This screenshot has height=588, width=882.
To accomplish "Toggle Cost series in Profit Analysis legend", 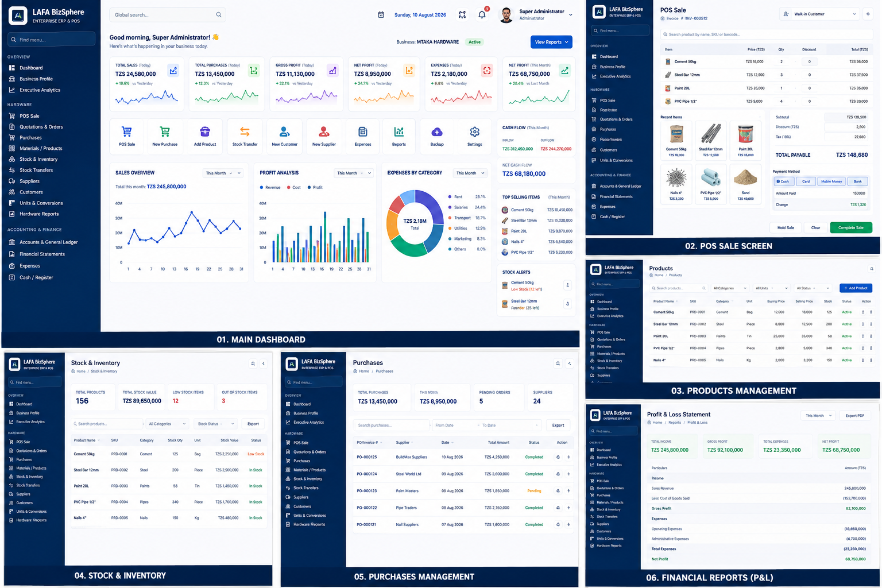I will click(x=293, y=188).
